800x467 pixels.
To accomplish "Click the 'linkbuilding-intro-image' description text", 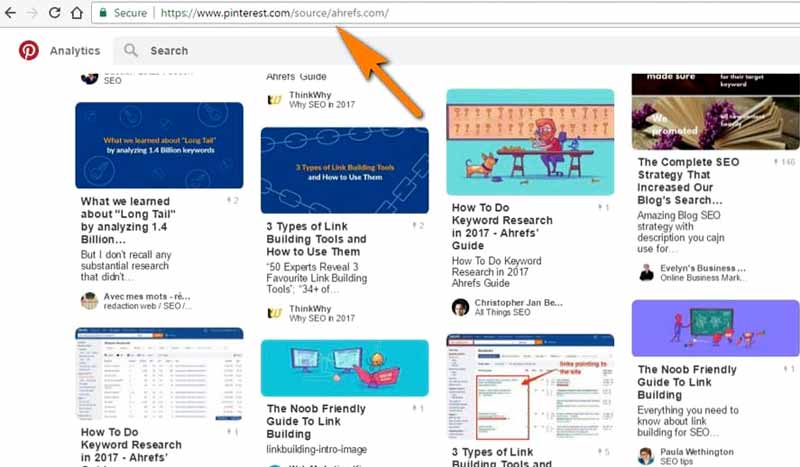I will (316, 449).
